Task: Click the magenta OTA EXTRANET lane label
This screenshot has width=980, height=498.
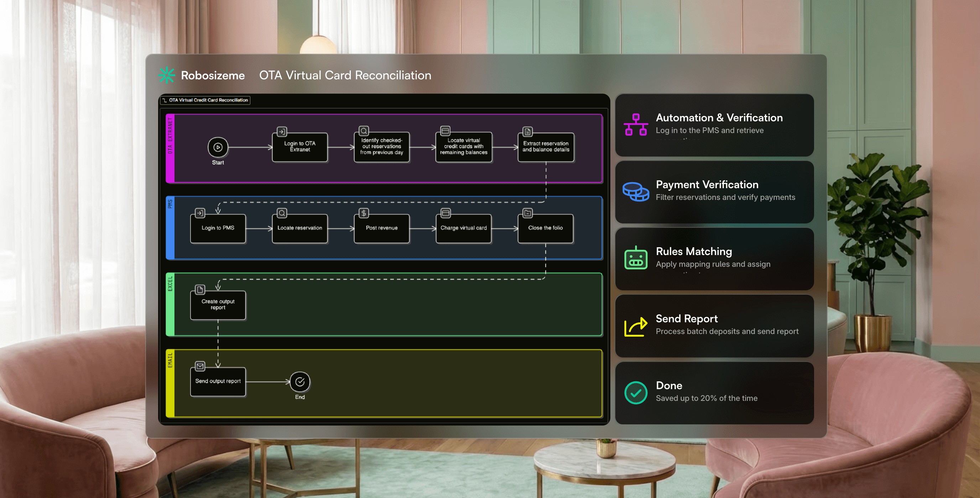Action: (170, 148)
